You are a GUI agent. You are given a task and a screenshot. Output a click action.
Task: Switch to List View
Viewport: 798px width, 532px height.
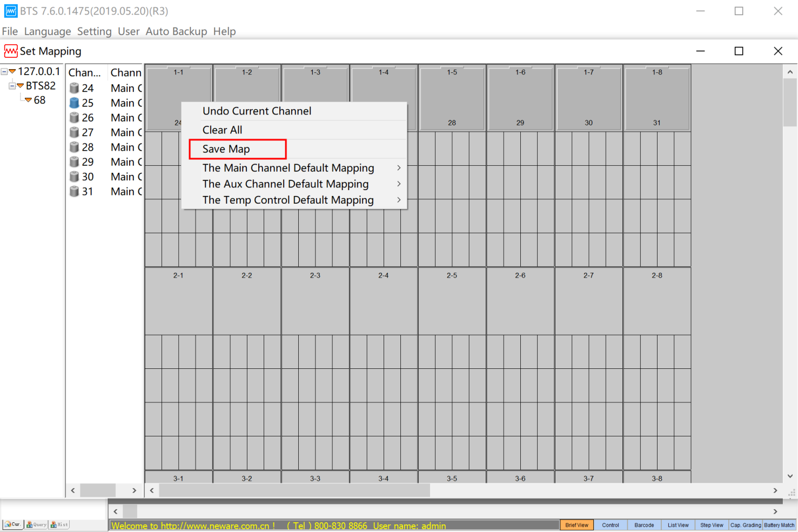tap(678, 525)
